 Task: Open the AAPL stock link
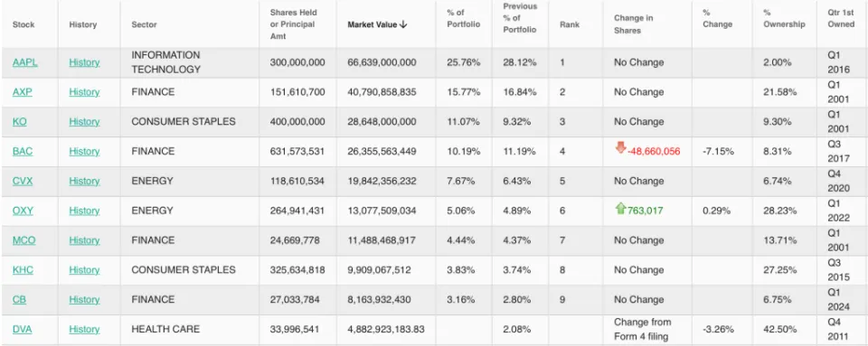click(x=25, y=62)
